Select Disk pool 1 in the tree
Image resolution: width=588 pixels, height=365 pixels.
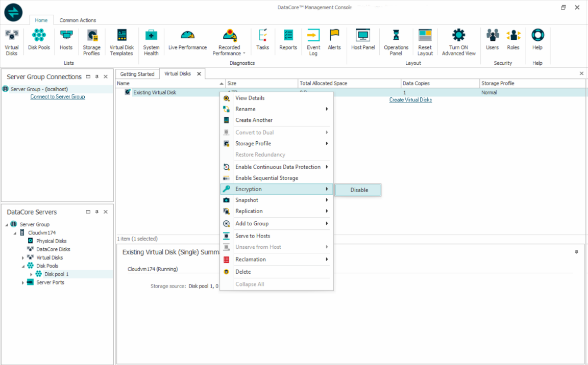pos(56,274)
